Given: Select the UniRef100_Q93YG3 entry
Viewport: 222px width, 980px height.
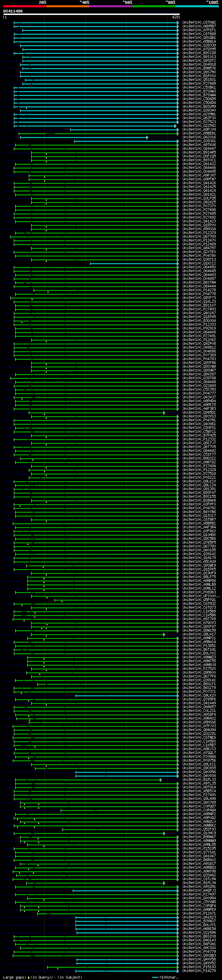Looking at the screenshot, I should coord(199,416).
